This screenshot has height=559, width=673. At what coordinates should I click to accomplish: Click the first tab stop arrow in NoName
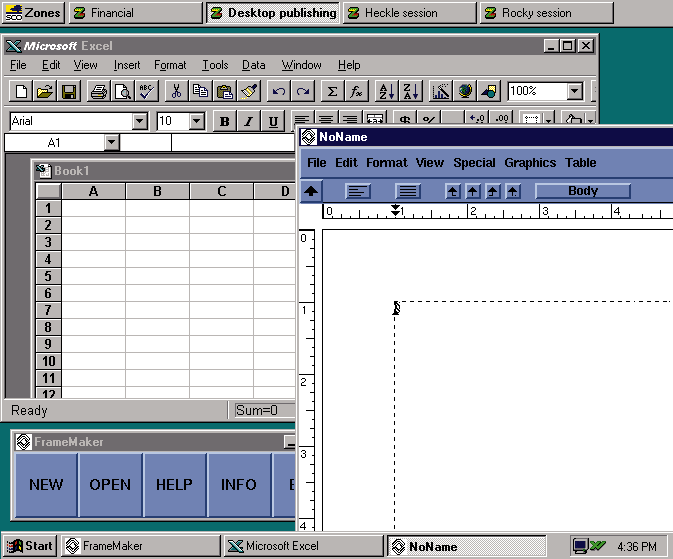452,191
